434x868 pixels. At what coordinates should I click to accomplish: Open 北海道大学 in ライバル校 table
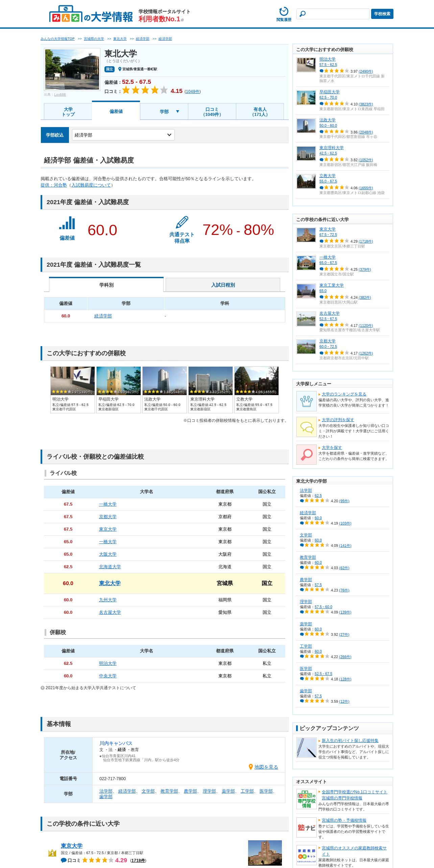(110, 567)
